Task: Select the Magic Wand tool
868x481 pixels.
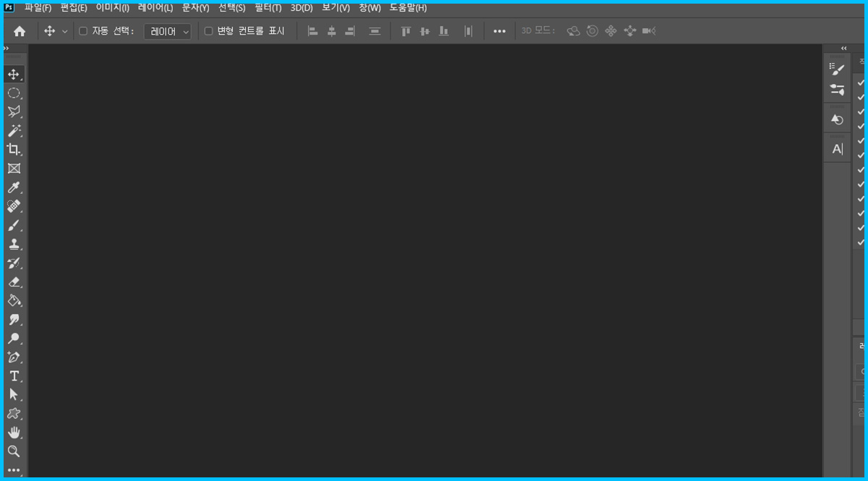Action: [x=14, y=131]
